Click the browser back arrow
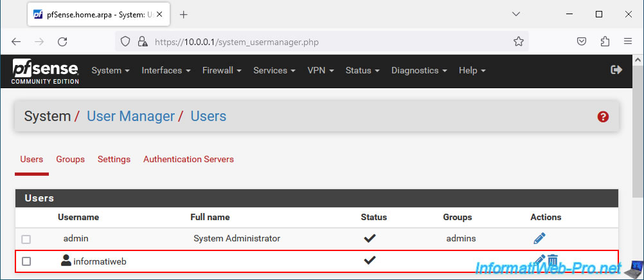Viewport: 644px width, 280px height. coord(16,42)
